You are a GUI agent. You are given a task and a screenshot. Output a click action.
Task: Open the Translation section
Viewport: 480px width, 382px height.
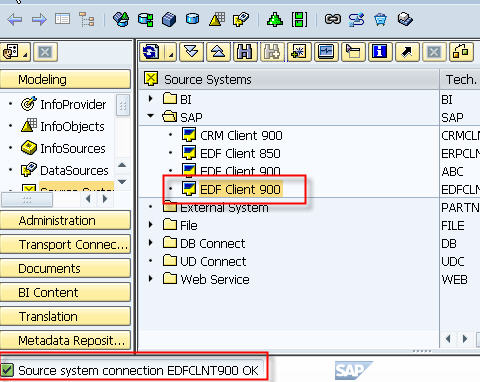pos(65,316)
